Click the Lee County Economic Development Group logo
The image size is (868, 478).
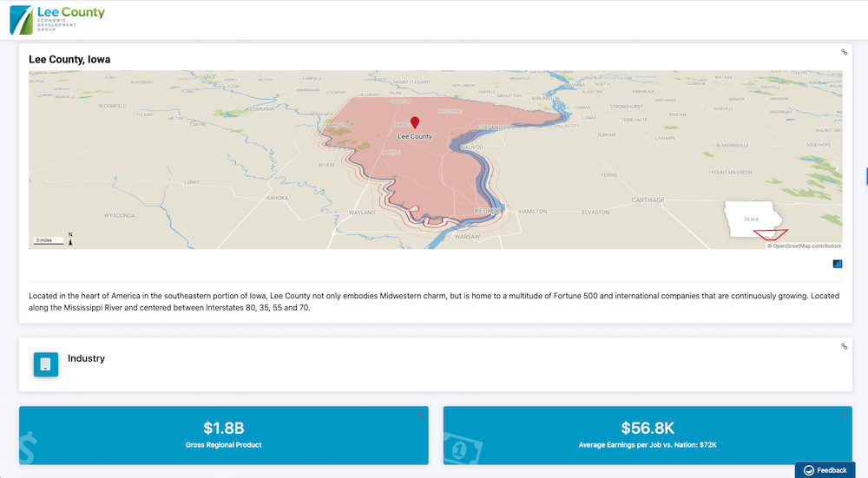pos(57,19)
